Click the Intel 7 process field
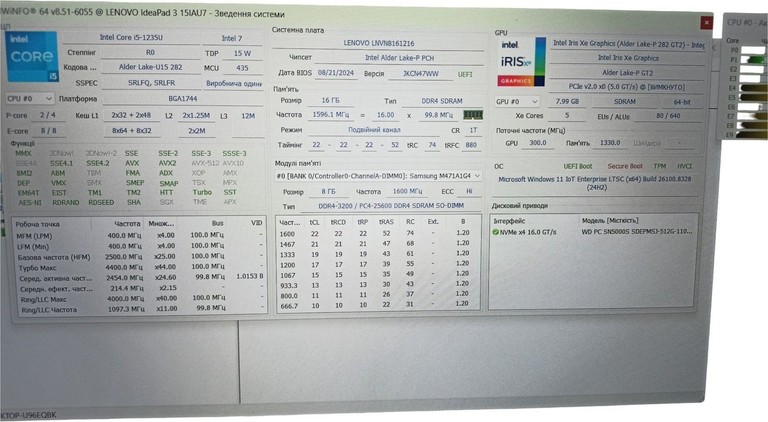 pos(232,38)
